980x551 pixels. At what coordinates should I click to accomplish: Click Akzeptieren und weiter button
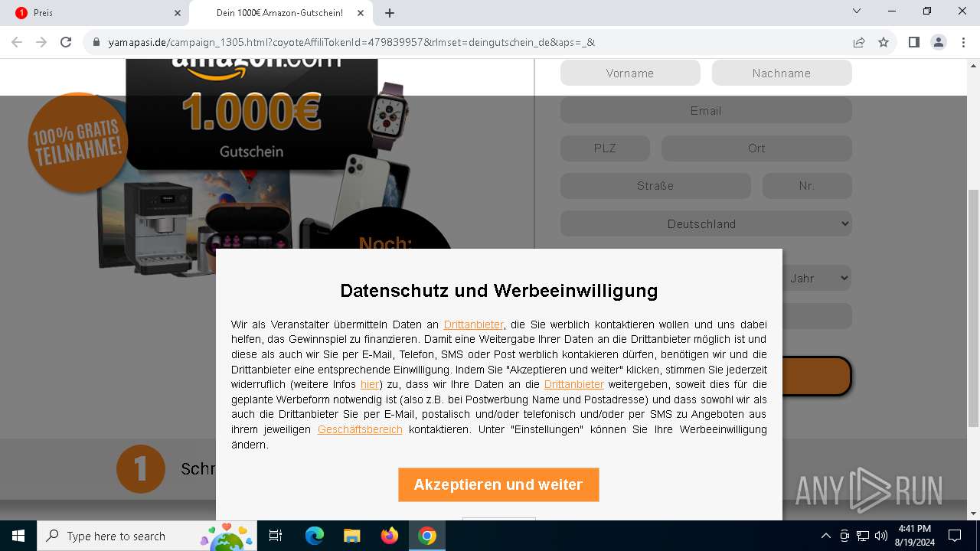(498, 485)
